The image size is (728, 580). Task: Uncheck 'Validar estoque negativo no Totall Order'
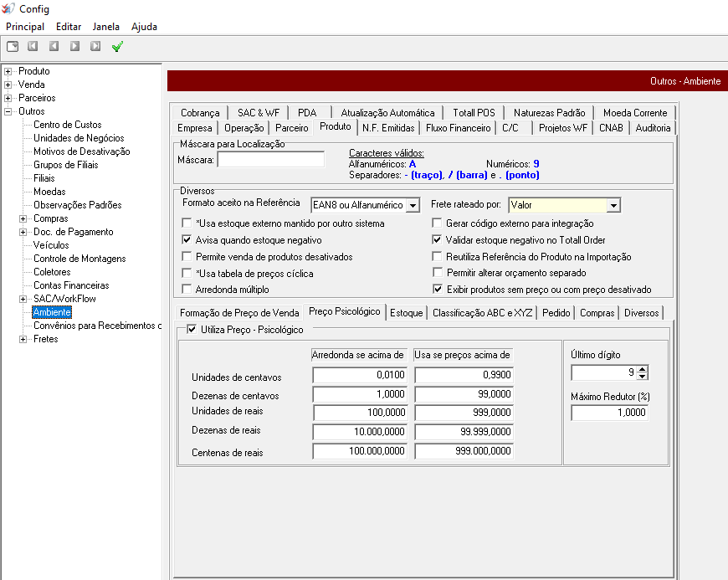coord(437,240)
